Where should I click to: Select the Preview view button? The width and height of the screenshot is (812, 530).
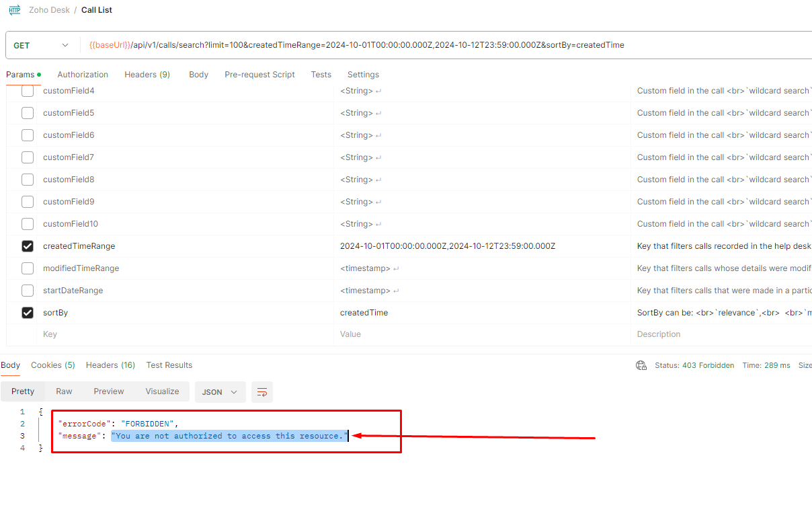point(109,391)
